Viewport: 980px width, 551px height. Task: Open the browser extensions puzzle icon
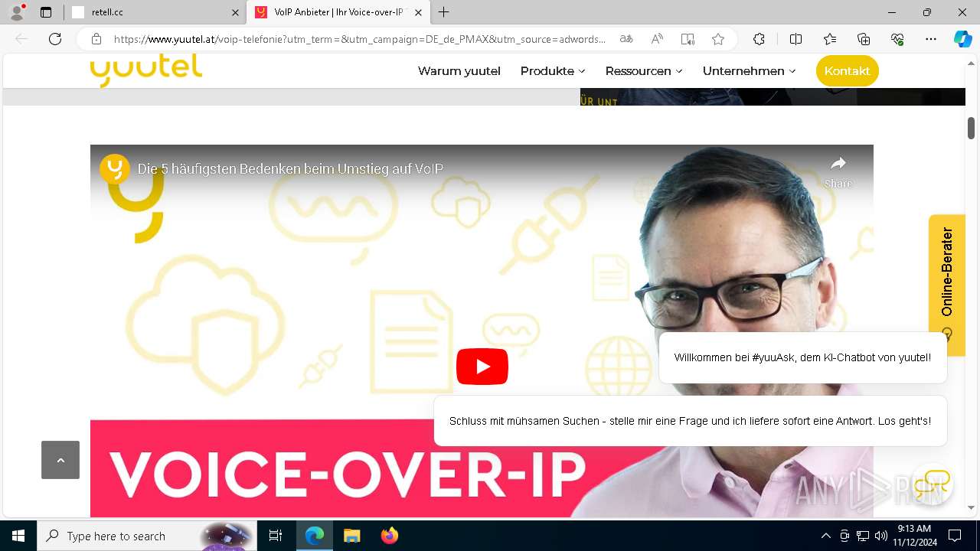coord(759,39)
